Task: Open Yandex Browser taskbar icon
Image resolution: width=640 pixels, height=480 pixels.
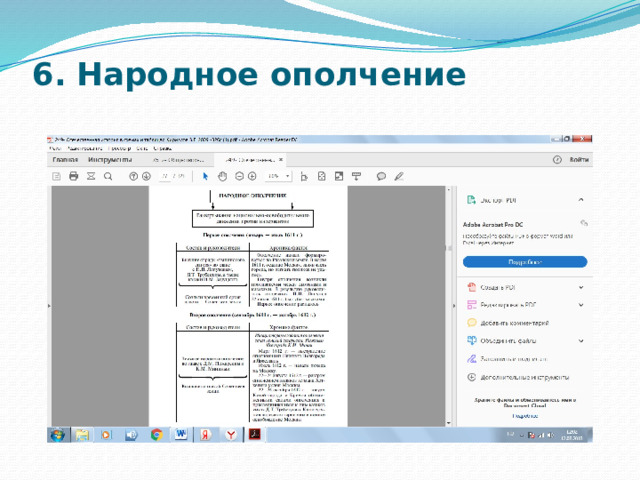Action: (231, 435)
